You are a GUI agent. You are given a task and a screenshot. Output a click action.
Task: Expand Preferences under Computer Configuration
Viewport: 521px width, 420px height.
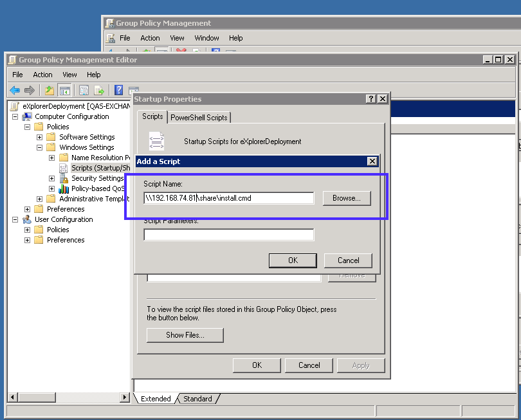tap(27, 209)
